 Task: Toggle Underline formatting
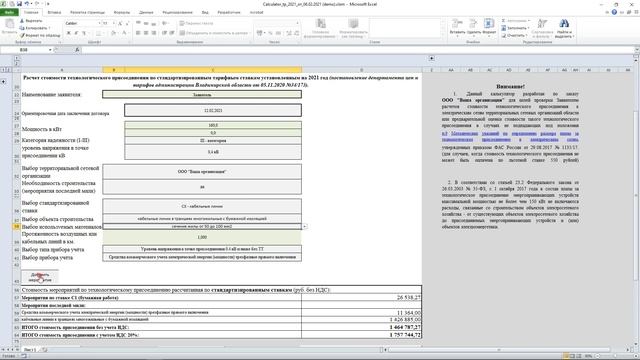[x=84, y=33]
